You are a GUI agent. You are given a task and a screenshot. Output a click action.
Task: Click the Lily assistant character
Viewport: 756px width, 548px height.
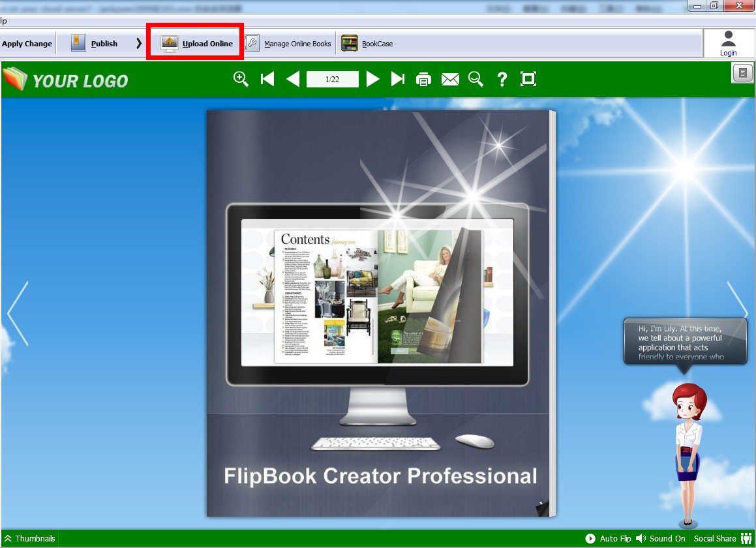tap(689, 455)
